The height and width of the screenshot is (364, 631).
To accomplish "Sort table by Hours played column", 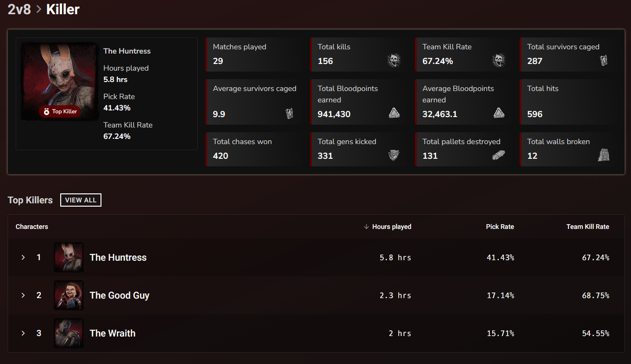I will [392, 227].
